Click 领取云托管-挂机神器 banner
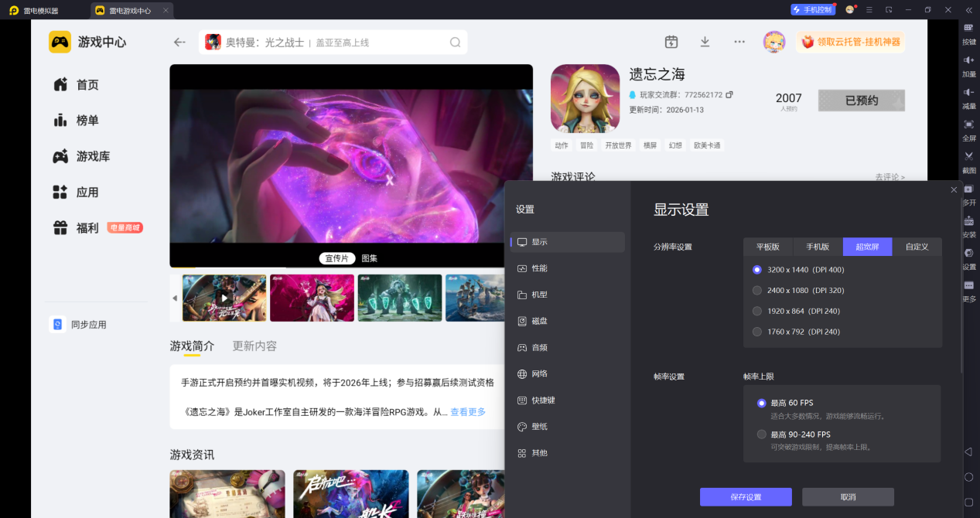The image size is (980, 518). pos(851,42)
